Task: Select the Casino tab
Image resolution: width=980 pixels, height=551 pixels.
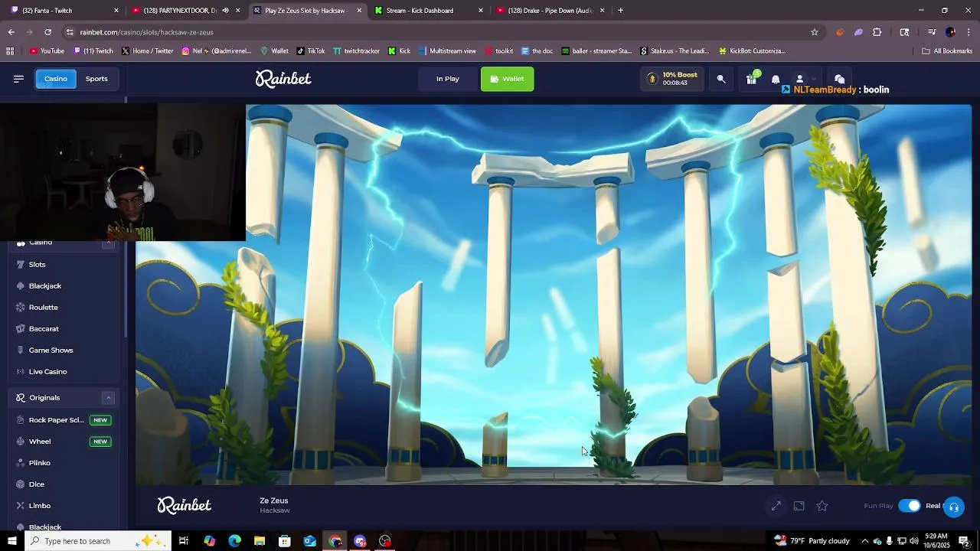Action: pyautogui.click(x=55, y=79)
